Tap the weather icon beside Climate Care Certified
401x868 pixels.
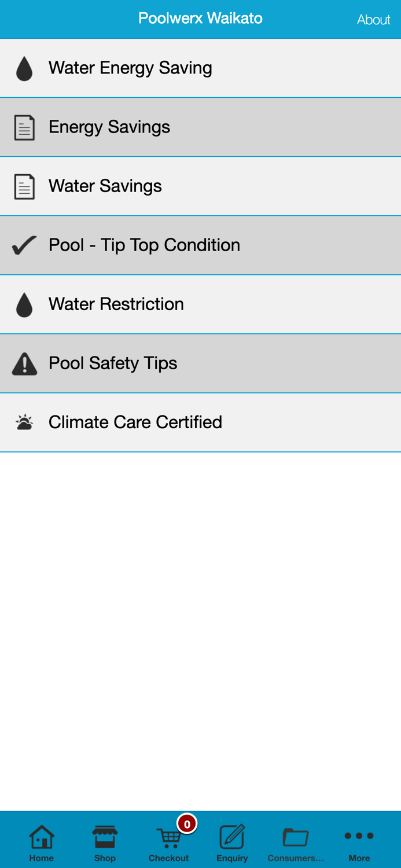click(x=24, y=422)
